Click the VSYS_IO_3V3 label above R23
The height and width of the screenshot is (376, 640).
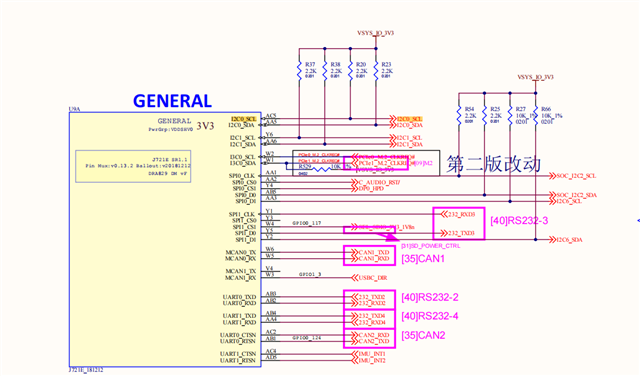pyautogui.click(x=376, y=33)
